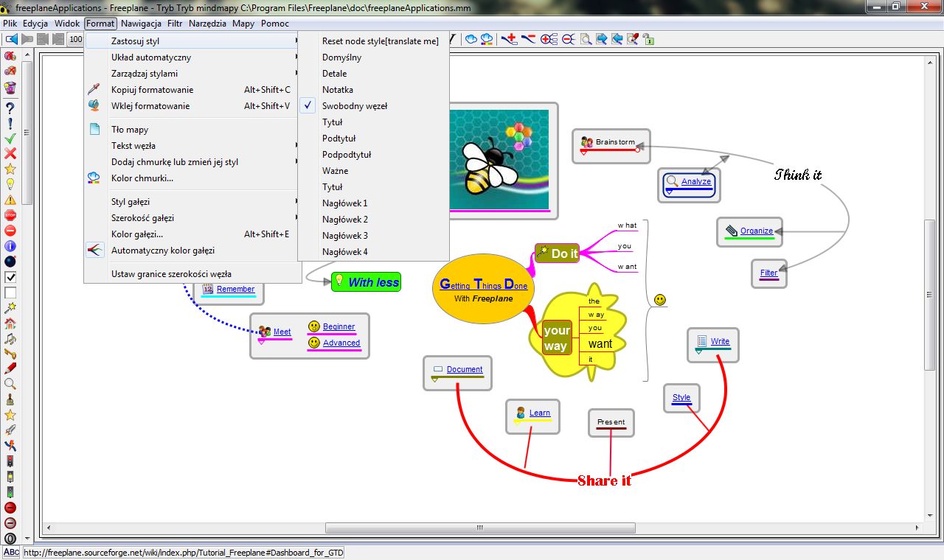Open the Analyze node link
The image size is (944, 560).
696,181
